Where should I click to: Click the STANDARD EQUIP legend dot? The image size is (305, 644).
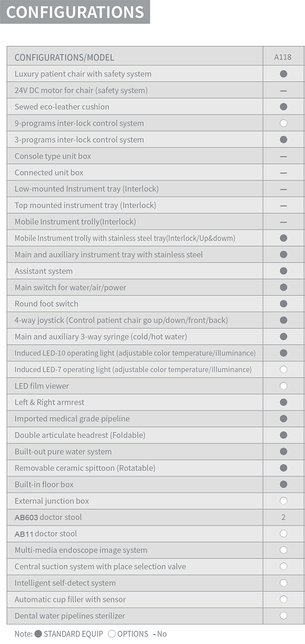click(x=38, y=634)
